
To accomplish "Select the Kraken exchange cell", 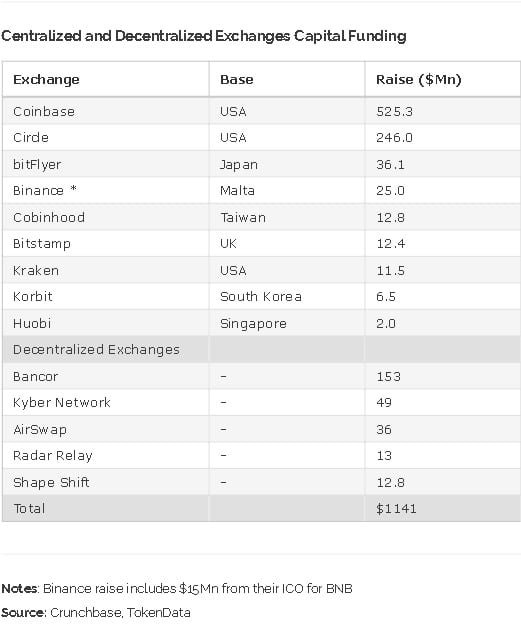I will pyautogui.click(x=36, y=270).
